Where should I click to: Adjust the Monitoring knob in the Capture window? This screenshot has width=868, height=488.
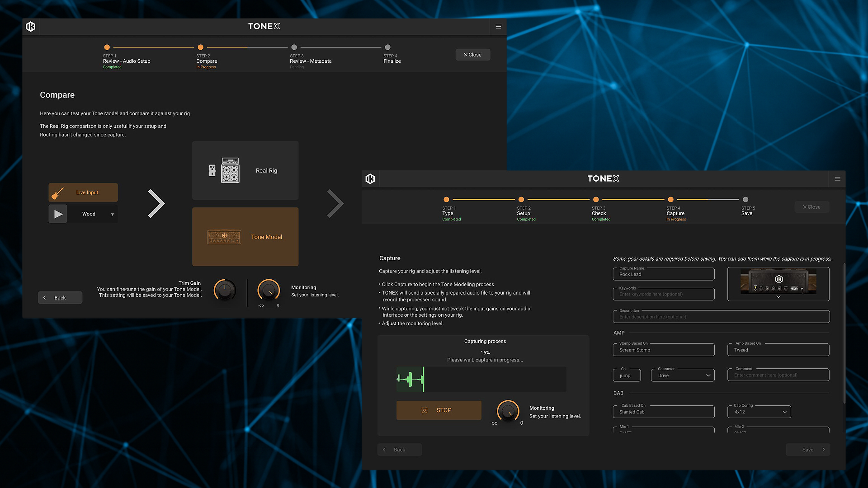pyautogui.click(x=508, y=411)
